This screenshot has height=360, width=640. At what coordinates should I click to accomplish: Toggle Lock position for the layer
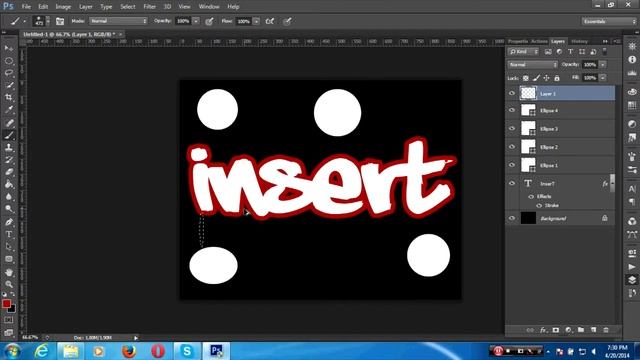547,78
